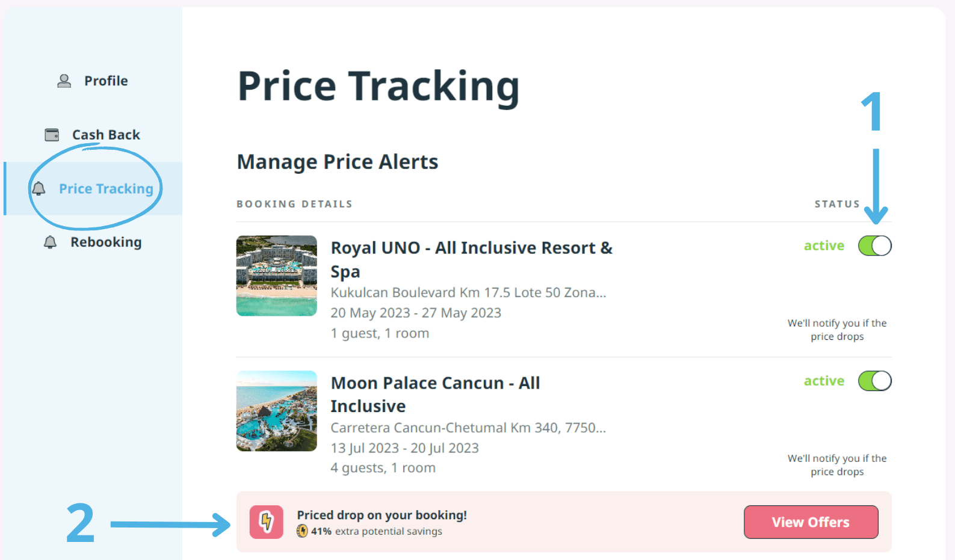
Task: Click the red price drop lightning icon
Action: pyautogui.click(x=267, y=522)
